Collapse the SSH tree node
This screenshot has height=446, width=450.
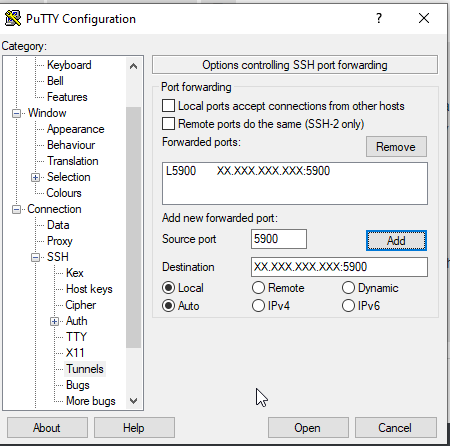(36, 257)
